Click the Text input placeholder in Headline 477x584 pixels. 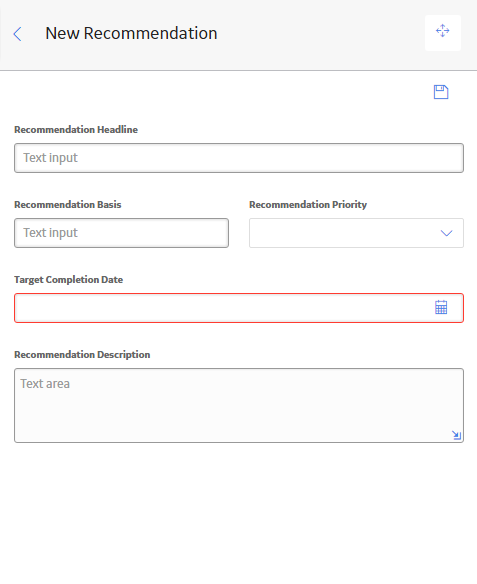click(x=51, y=158)
